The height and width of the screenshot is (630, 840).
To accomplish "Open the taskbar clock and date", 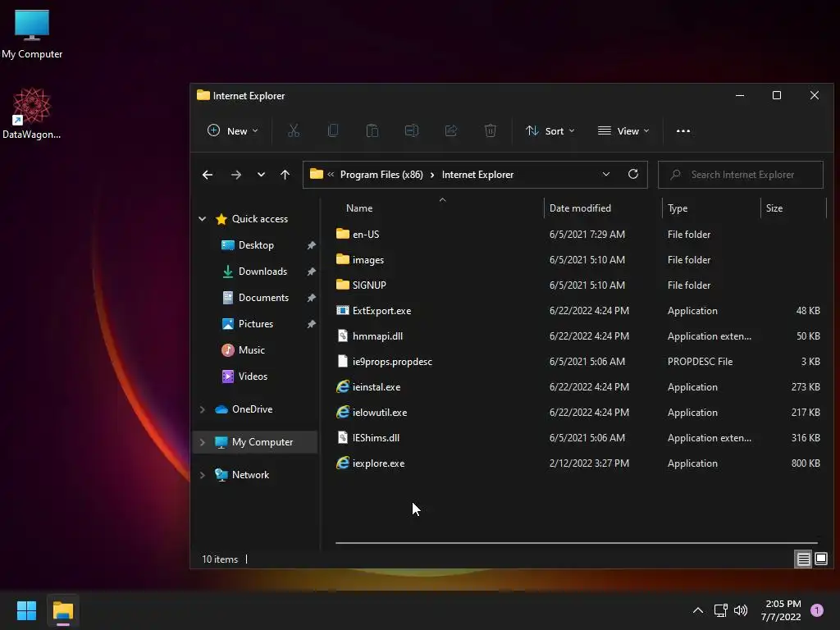I will click(781, 610).
